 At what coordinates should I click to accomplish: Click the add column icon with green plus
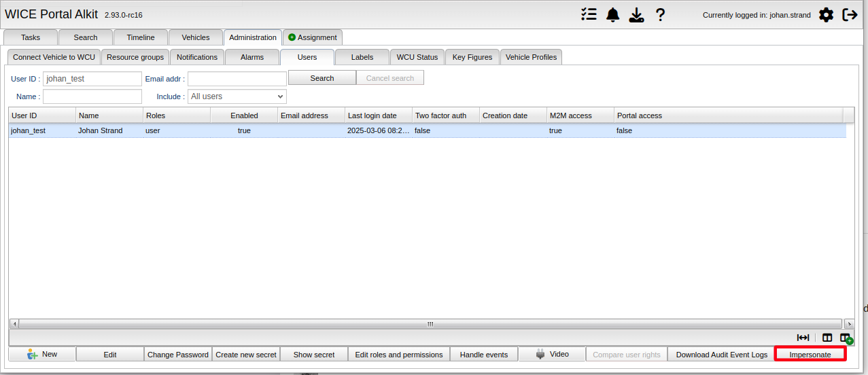tap(846, 338)
